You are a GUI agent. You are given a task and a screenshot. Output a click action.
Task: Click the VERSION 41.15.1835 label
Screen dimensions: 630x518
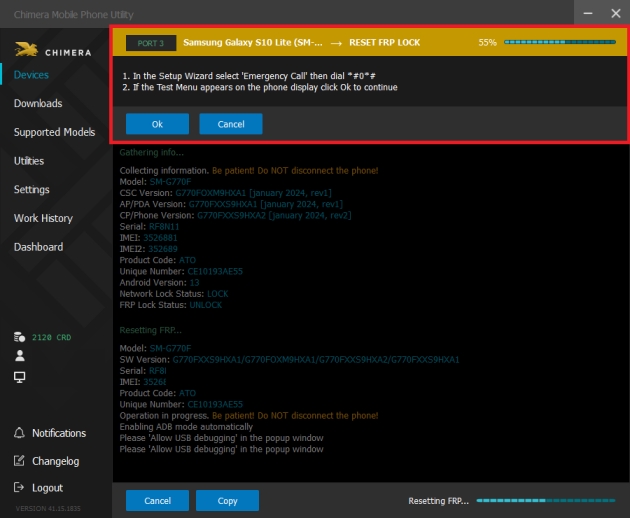point(48,508)
